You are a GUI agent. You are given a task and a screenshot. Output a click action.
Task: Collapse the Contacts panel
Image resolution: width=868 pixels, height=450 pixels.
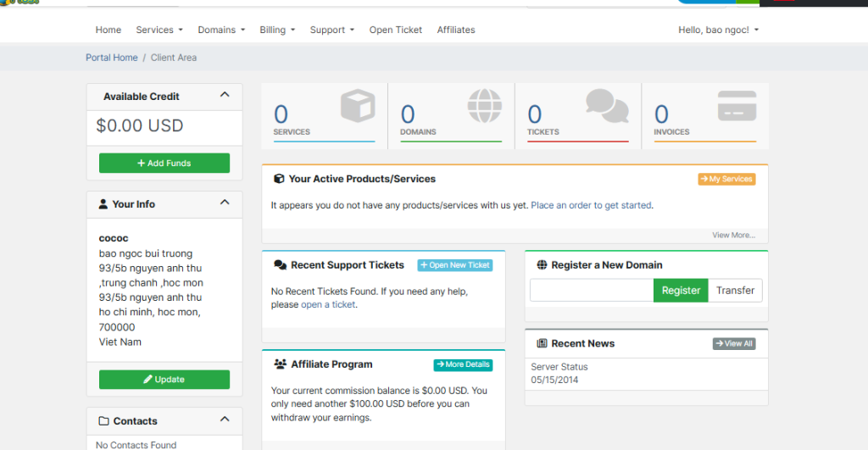tap(225, 419)
